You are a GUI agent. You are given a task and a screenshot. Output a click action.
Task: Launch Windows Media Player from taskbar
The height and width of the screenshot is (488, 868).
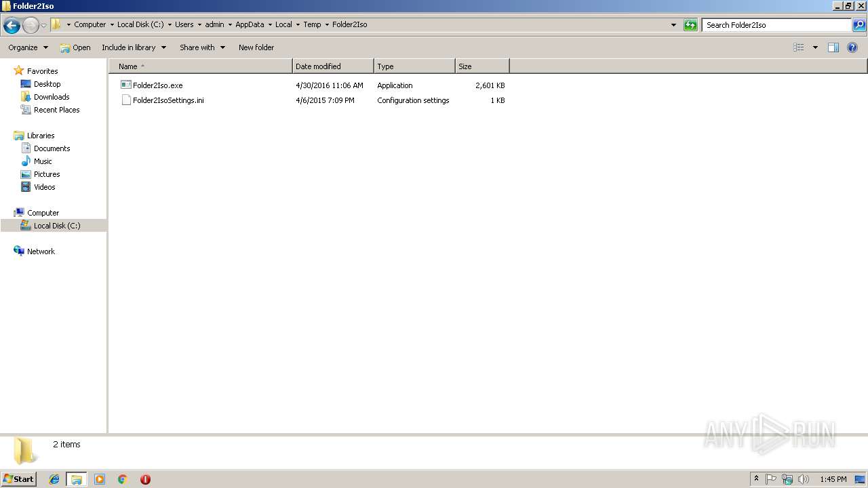pyautogui.click(x=100, y=479)
